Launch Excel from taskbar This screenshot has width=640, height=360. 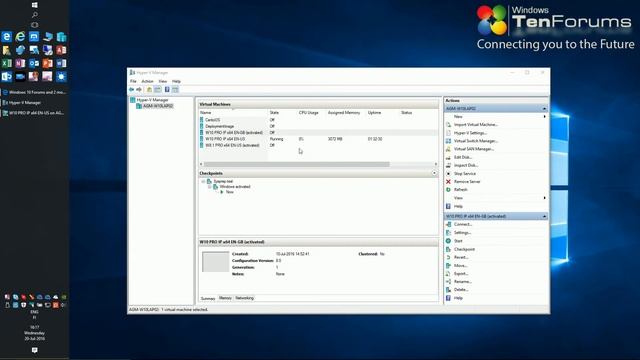[x=7, y=63]
